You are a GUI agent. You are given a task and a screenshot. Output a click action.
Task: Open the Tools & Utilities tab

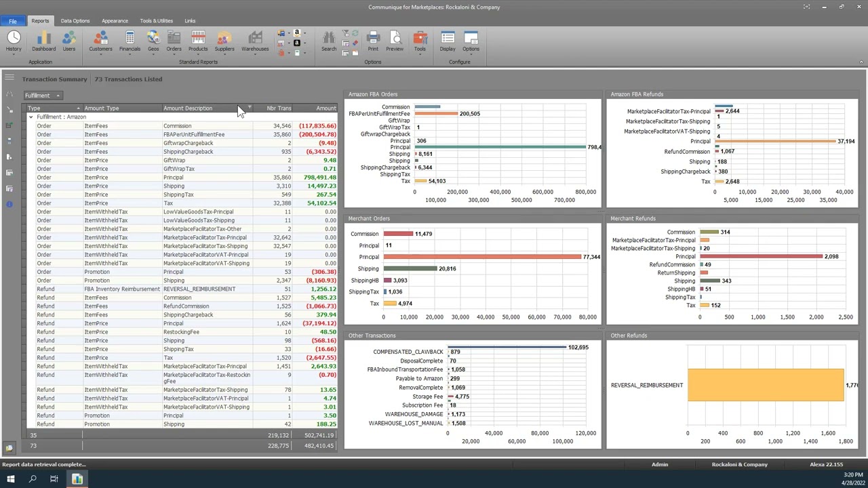tap(156, 20)
